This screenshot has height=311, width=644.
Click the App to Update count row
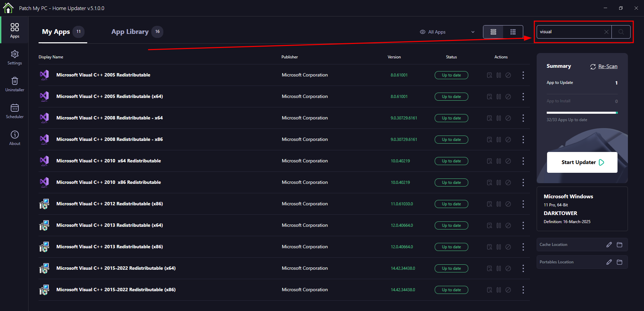point(582,83)
